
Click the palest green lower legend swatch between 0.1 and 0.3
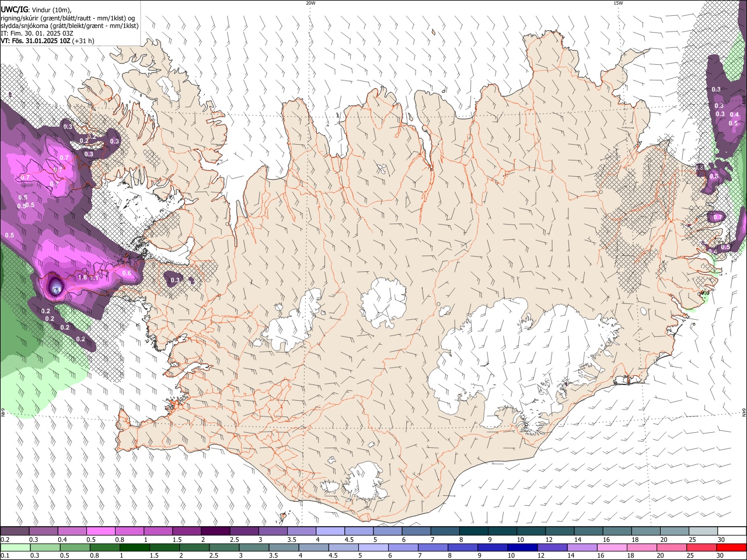pyautogui.click(x=15, y=547)
